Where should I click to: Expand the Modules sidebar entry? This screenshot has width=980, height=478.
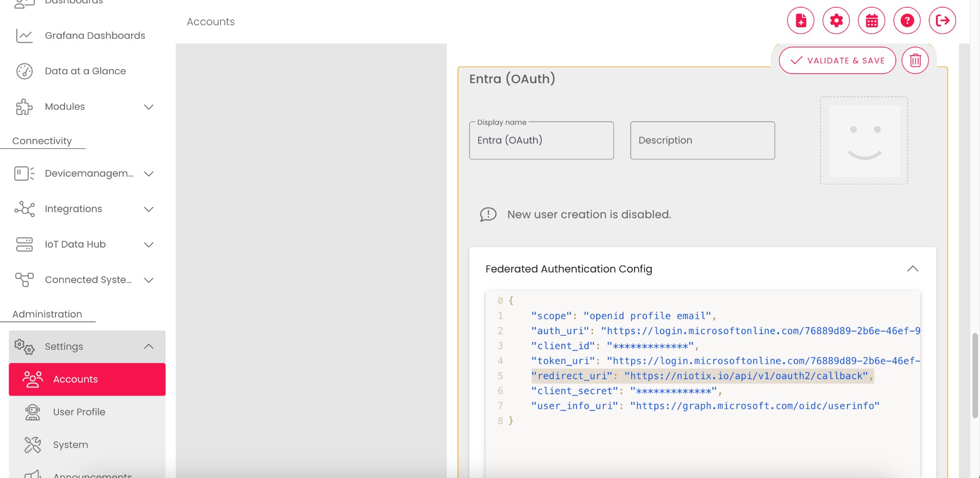[149, 107]
